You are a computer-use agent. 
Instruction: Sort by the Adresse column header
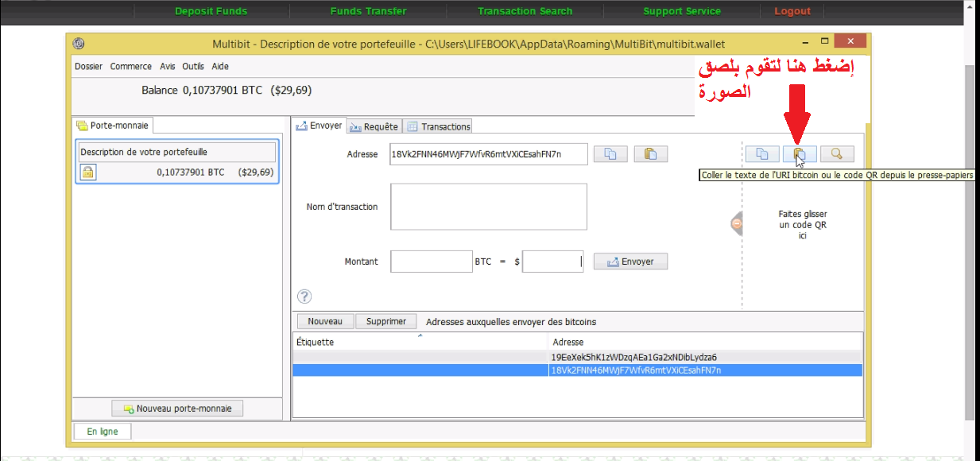(706, 342)
